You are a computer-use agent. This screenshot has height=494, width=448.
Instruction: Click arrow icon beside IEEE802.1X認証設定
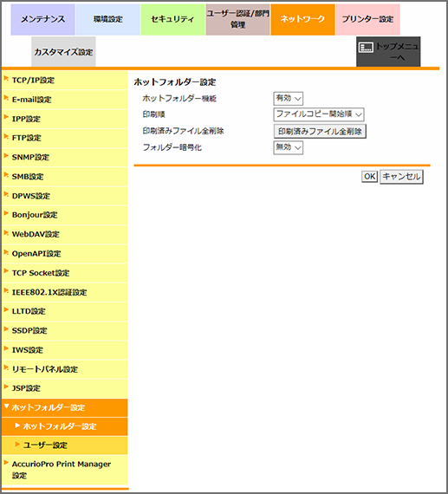[6, 290]
